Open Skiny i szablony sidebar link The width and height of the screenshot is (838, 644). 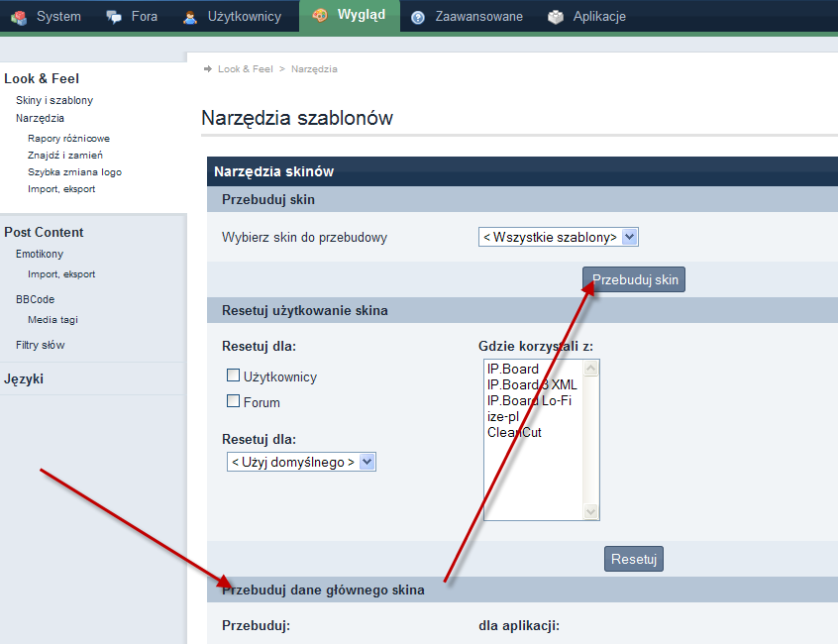54,100
